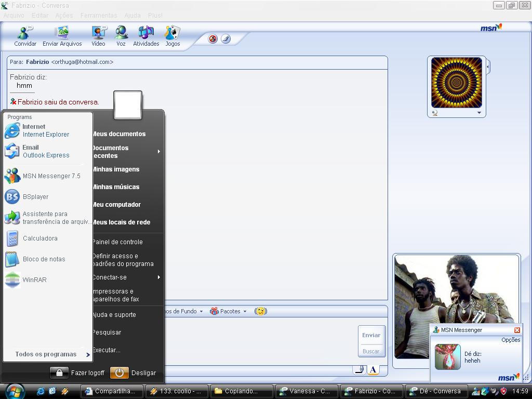Close the MSN Messenger notification popup
Screen dimensions: 532x399
point(517,330)
